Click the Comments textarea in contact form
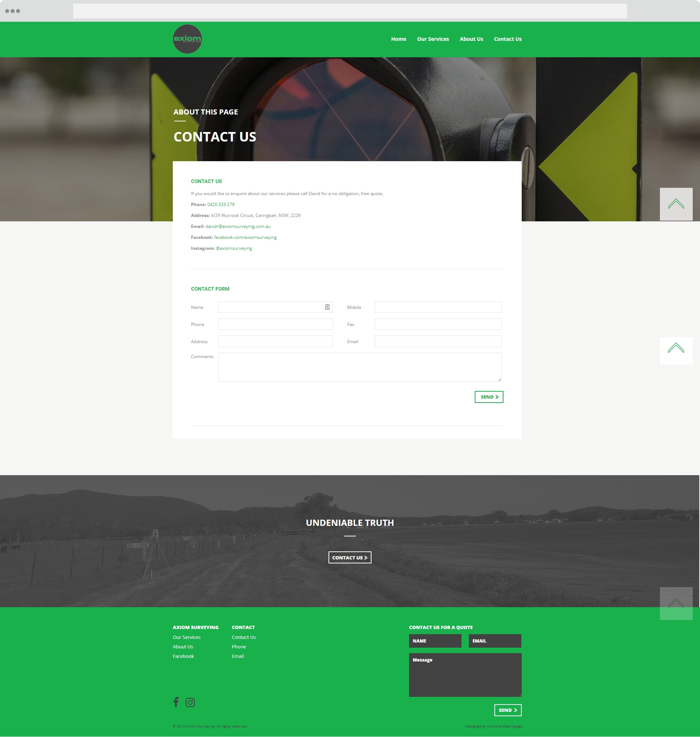Viewport: 700px width, 737px height. tap(361, 366)
